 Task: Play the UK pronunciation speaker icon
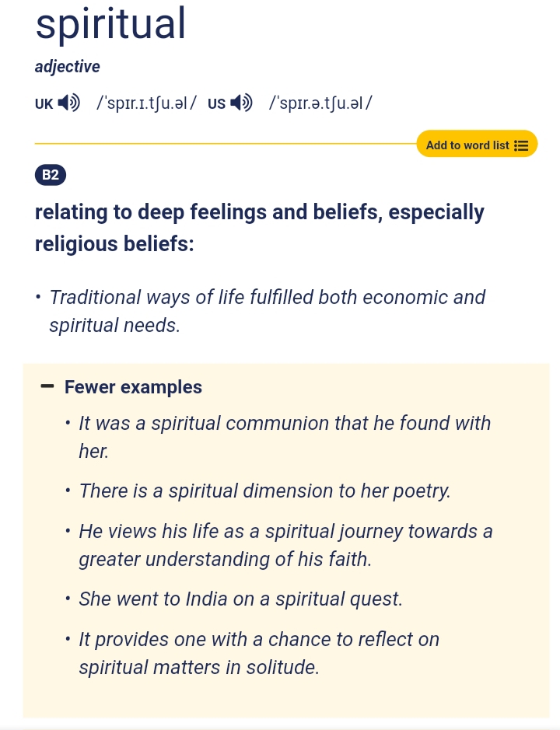click(x=69, y=103)
